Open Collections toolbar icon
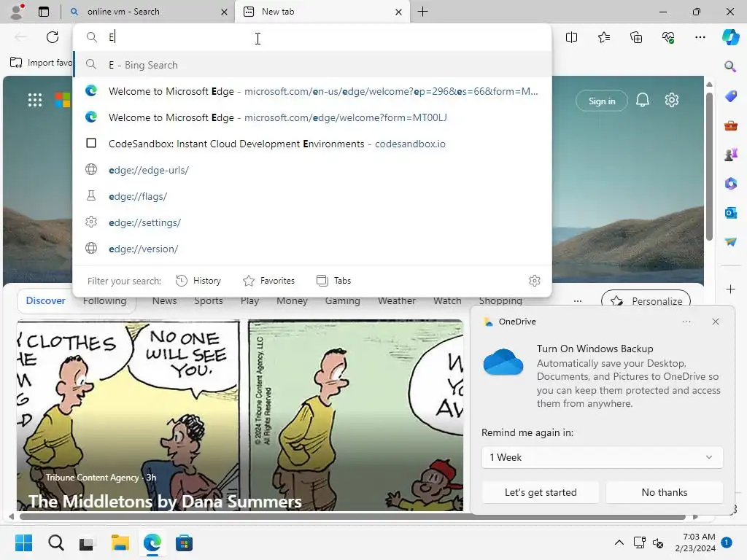Viewport: 747px width, 560px height. click(x=636, y=37)
